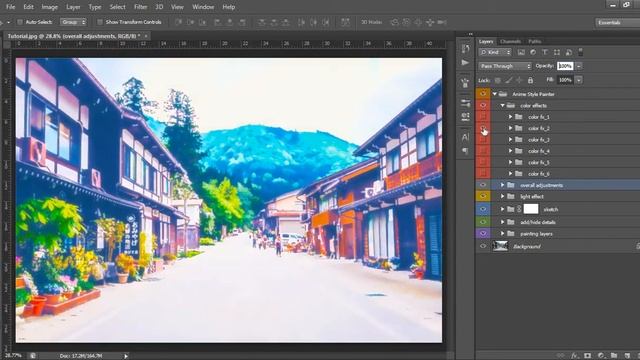Collapse the Anime Style Painter group

coord(495,94)
